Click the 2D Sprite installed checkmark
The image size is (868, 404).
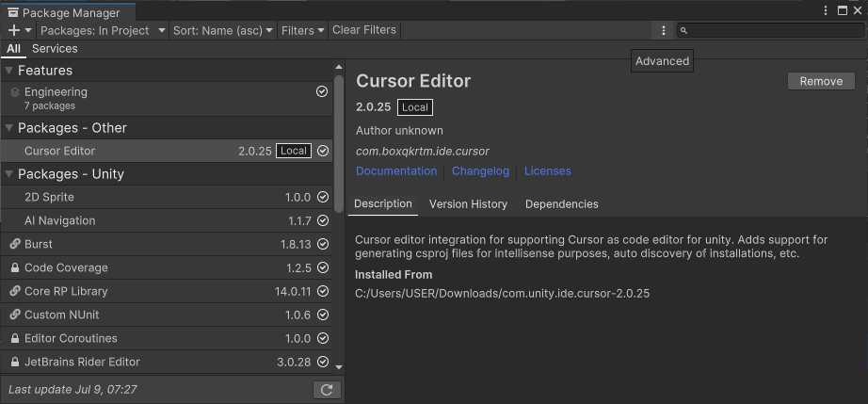click(323, 197)
